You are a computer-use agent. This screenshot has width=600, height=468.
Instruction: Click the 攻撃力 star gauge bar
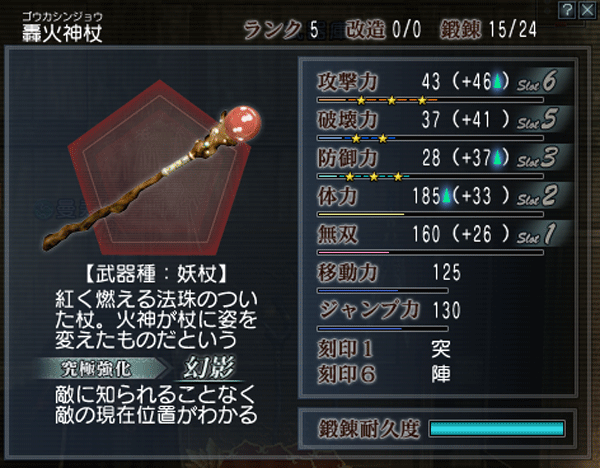(x=430, y=100)
